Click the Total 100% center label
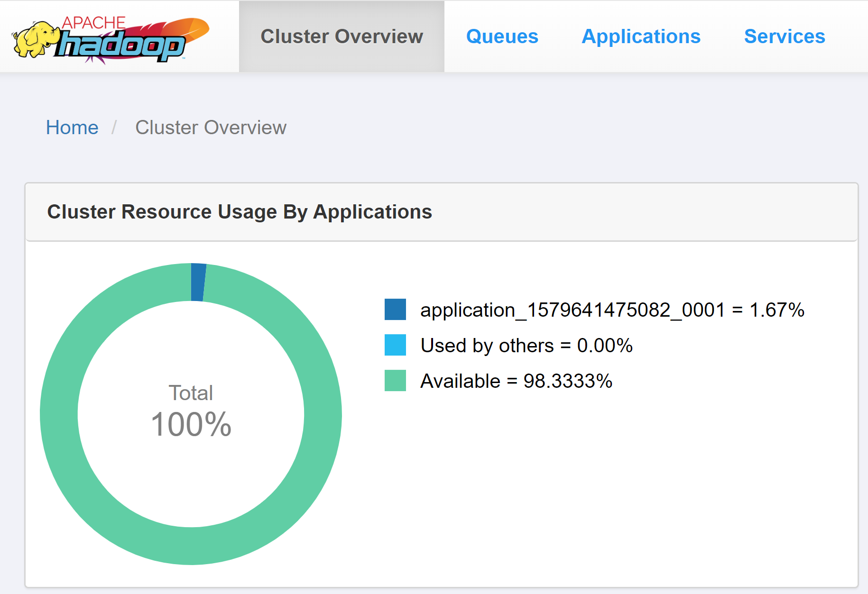868x594 pixels. [191, 411]
